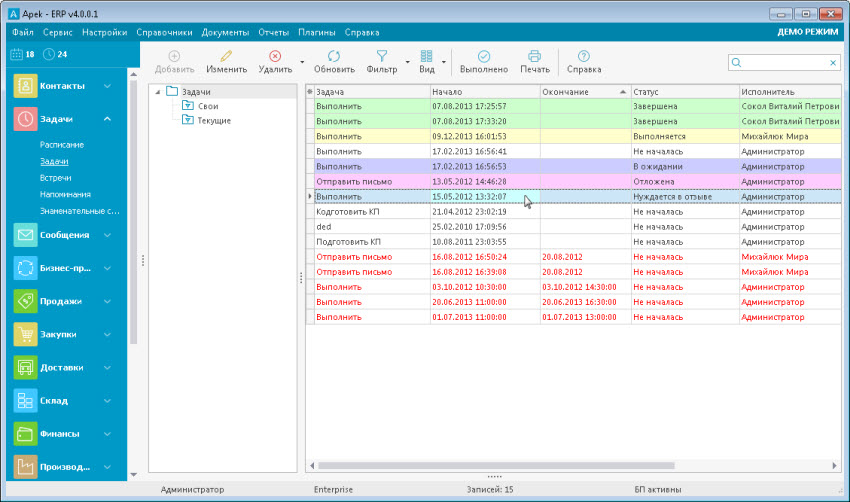Open dropdown arrow next to Удалить
This screenshot has width=850, height=502.
[301, 63]
